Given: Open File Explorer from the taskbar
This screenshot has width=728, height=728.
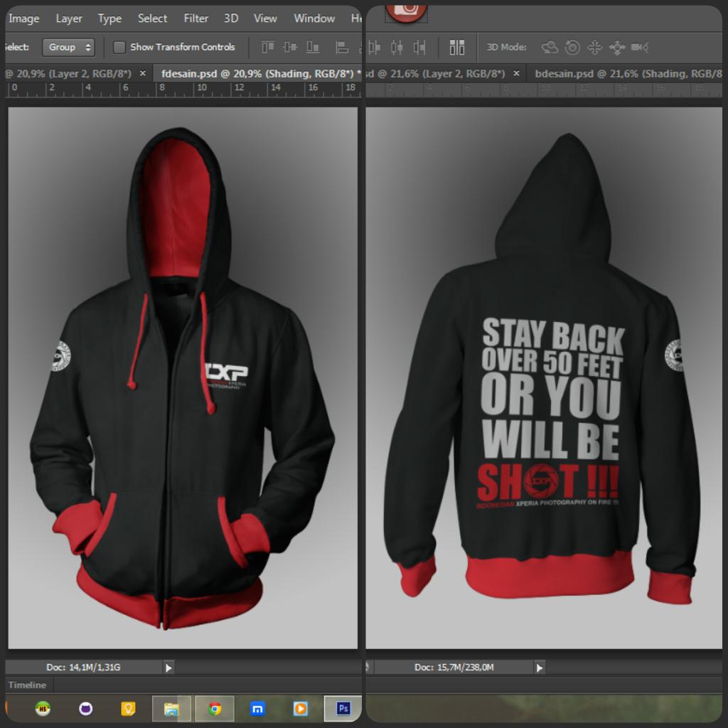Looking at the screenshot, I should click(171, 709).
